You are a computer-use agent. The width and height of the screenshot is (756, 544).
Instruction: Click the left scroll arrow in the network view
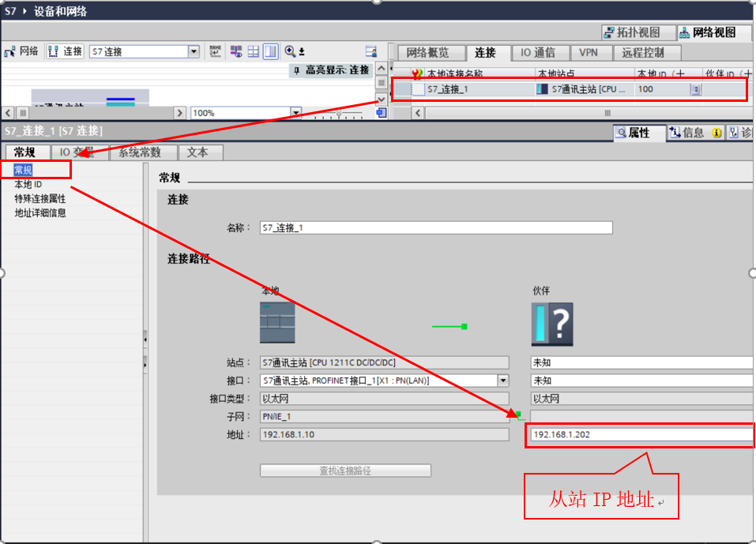pyautogui.click(x=8, y=113)
